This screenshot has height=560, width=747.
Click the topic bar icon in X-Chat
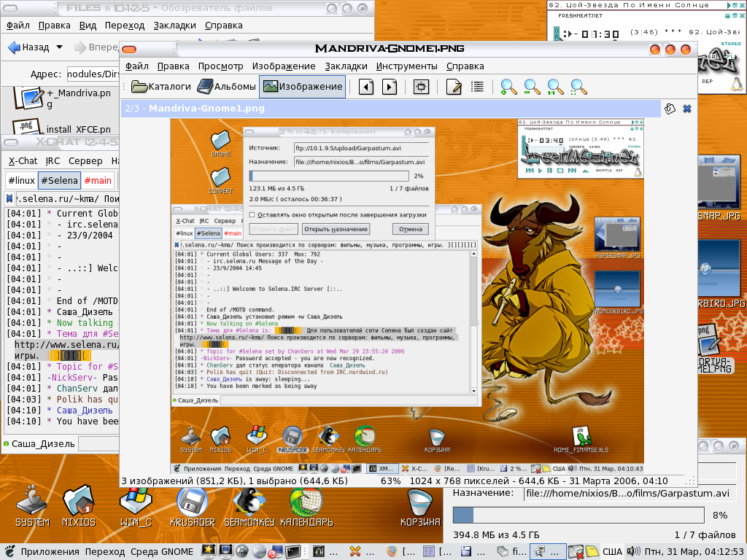(x=9, y=198)
